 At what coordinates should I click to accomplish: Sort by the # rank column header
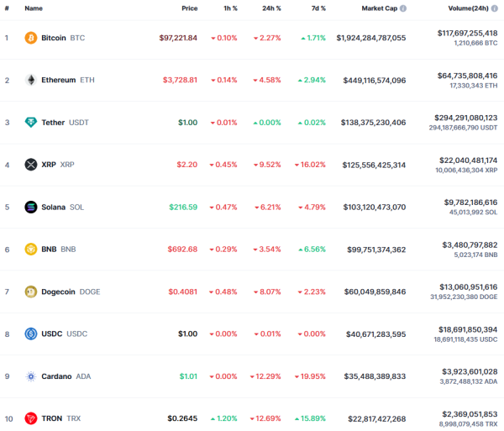coord(7,8)
